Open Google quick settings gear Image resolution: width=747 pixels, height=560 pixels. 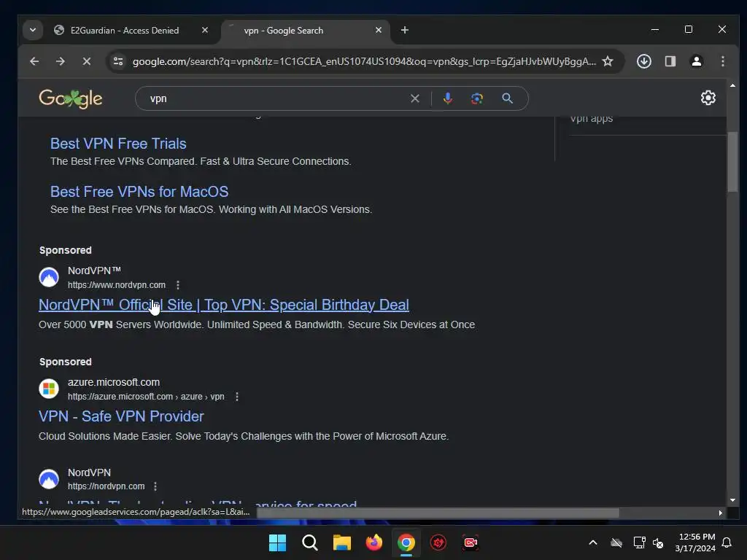click(x=708, y=98)
